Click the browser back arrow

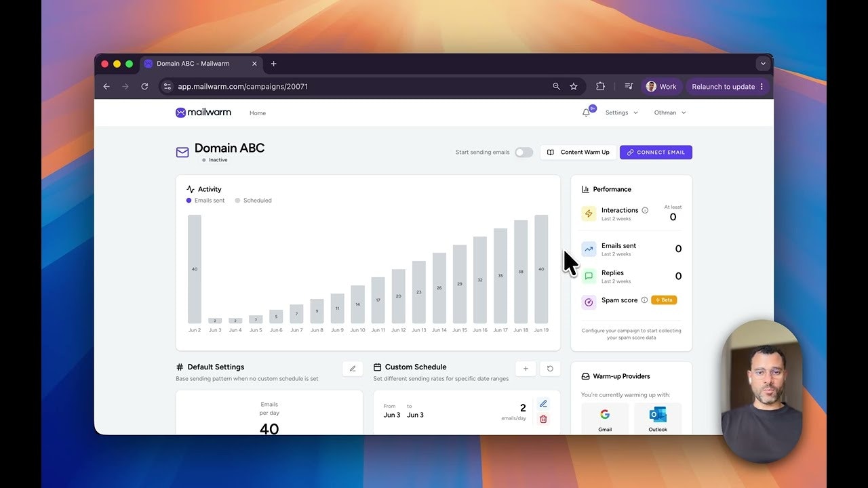point(106,86)
